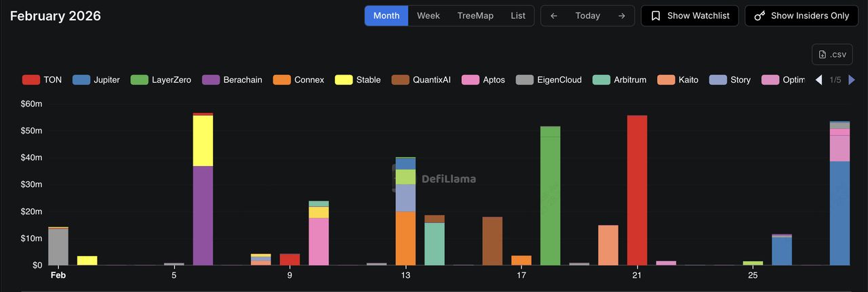
Task: Toggle Arbitrum series in legend
Action: 619,80
